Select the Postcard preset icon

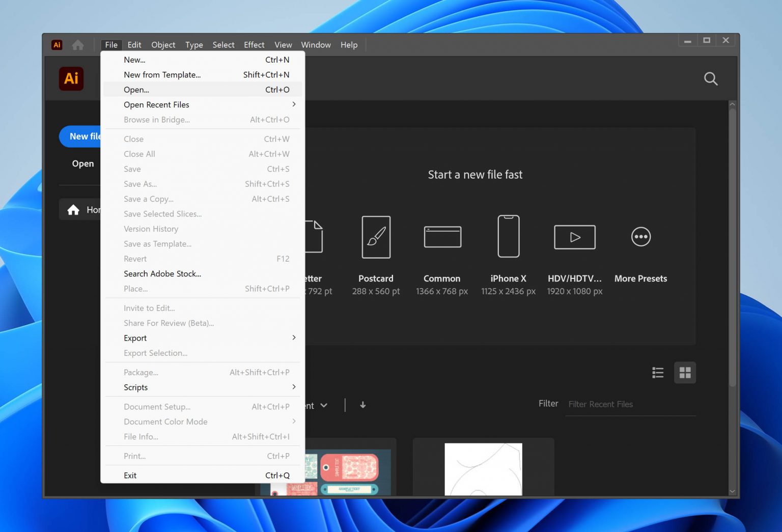click(376, 237)
